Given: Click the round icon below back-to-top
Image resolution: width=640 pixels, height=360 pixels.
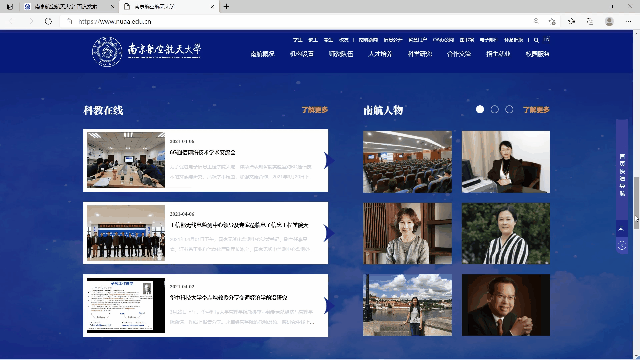Looking at the screenshot, I should (x=622, y=245).
